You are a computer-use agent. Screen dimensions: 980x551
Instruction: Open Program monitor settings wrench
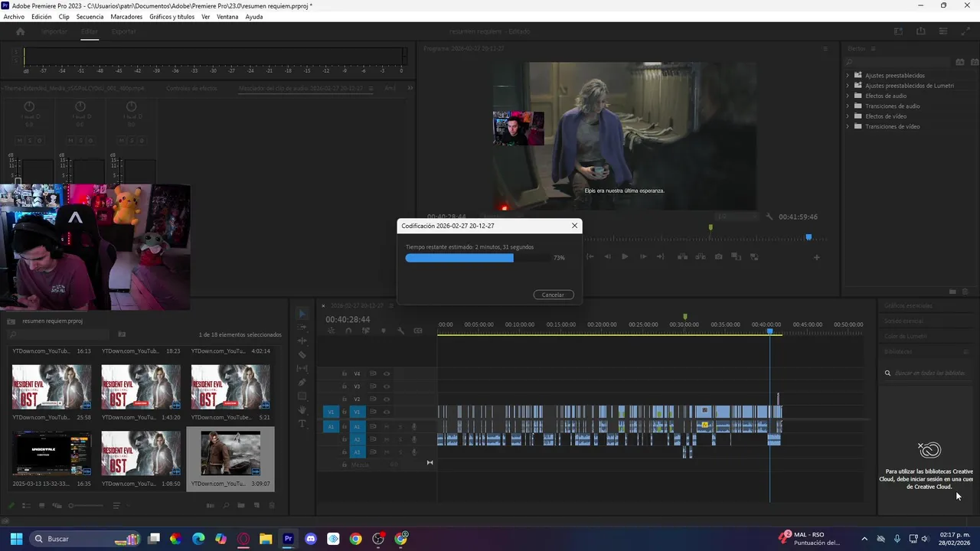click(769, 217)
